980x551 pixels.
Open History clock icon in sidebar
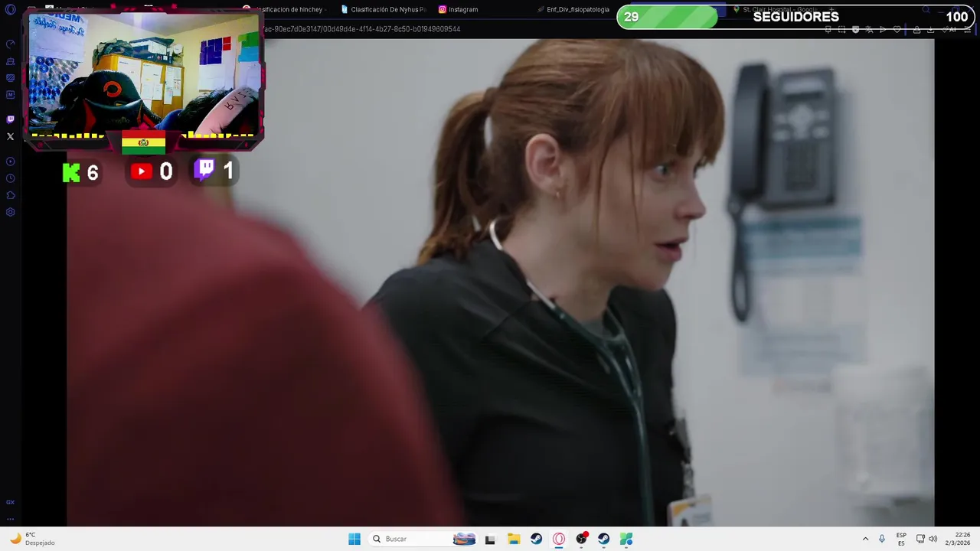coord(10,178)
